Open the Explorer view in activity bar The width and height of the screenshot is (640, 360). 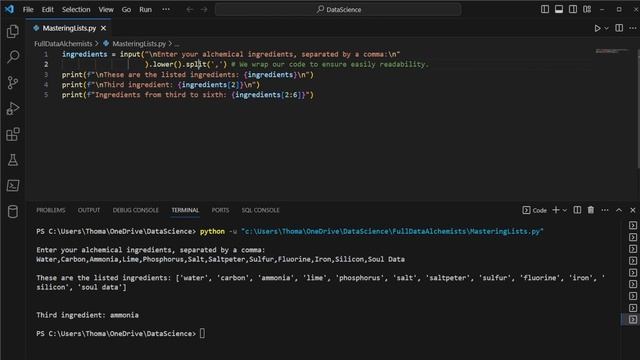[13, 31]
